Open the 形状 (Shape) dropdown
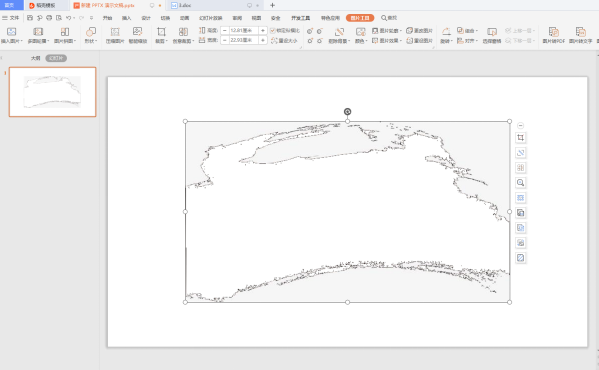The image size is (599, 370). [x=91, y=35]
